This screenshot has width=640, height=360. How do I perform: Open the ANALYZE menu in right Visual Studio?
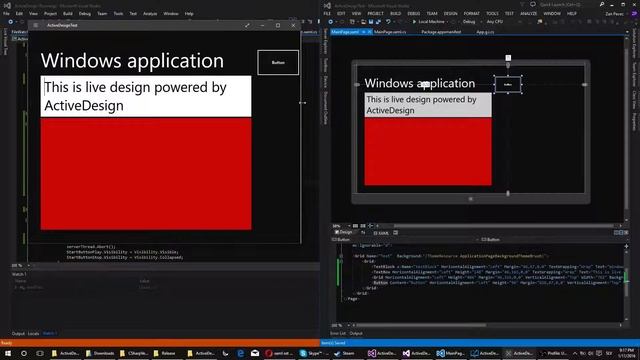pos(528,13)
